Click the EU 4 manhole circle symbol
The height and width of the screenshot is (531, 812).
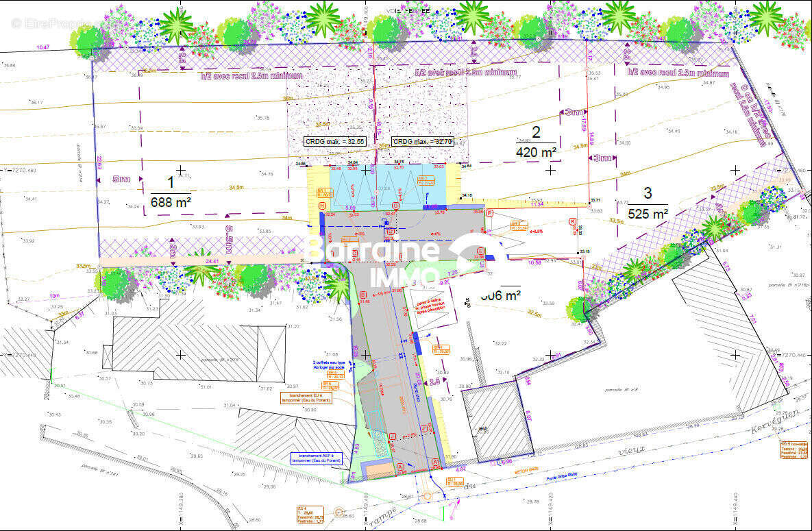[339, 511]
